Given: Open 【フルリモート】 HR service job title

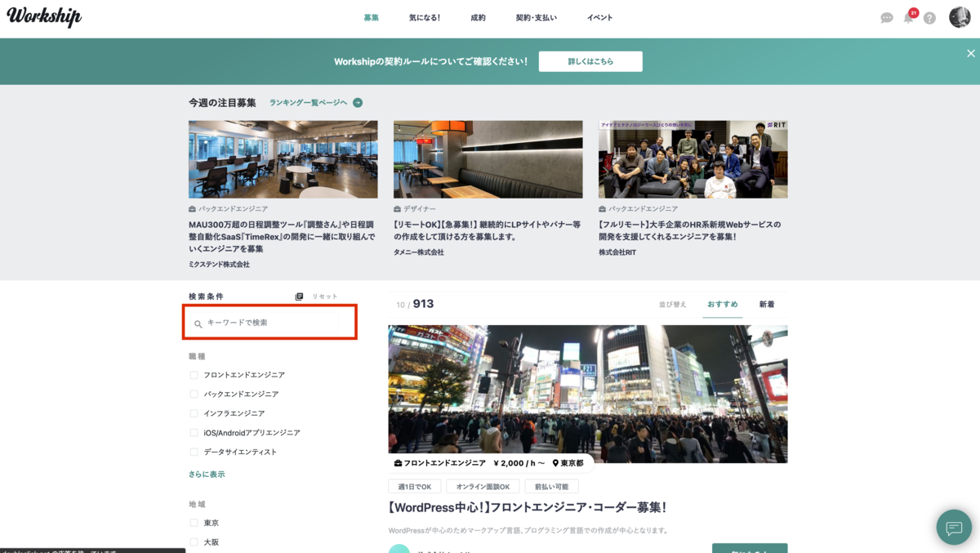Looking at the screenshot, I should (690, 230).
